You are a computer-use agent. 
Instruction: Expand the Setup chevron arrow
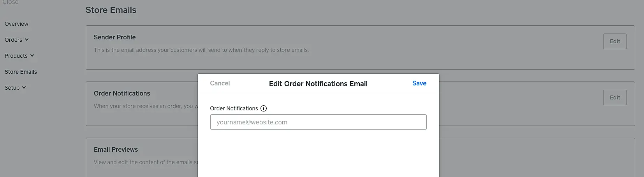pos(24,88)
